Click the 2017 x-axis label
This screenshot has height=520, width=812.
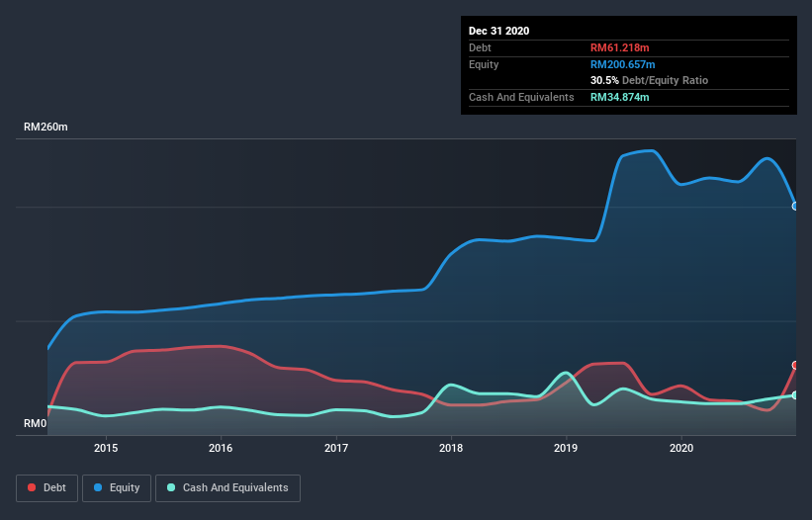coord(336,448)
